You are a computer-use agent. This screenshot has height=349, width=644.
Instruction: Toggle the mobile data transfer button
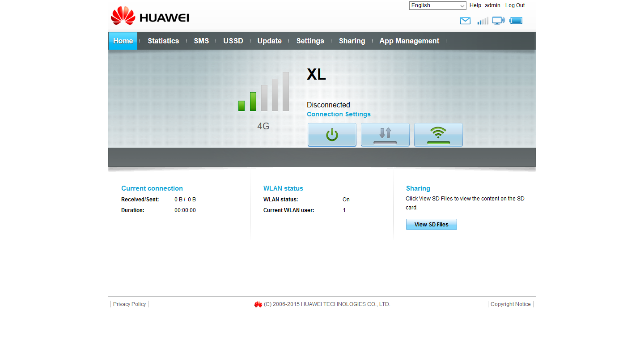(385, 135)
